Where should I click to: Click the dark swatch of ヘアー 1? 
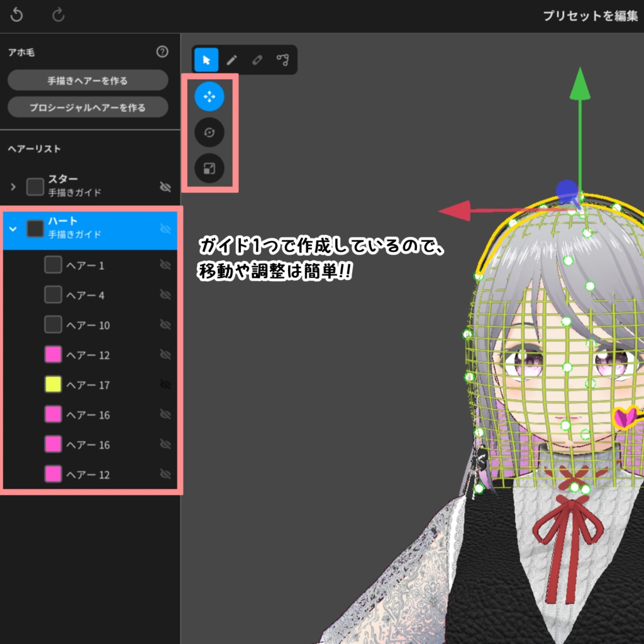pos(53,265)
